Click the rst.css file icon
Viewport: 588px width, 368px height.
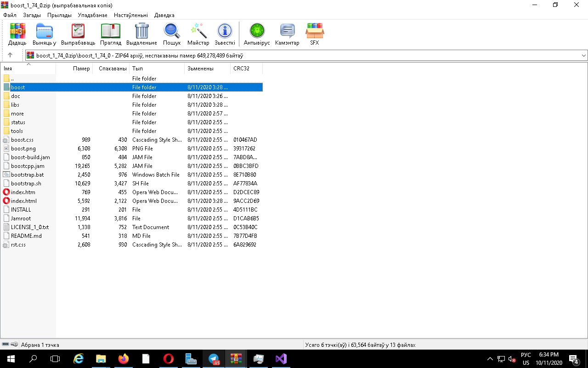pos(6,245)
